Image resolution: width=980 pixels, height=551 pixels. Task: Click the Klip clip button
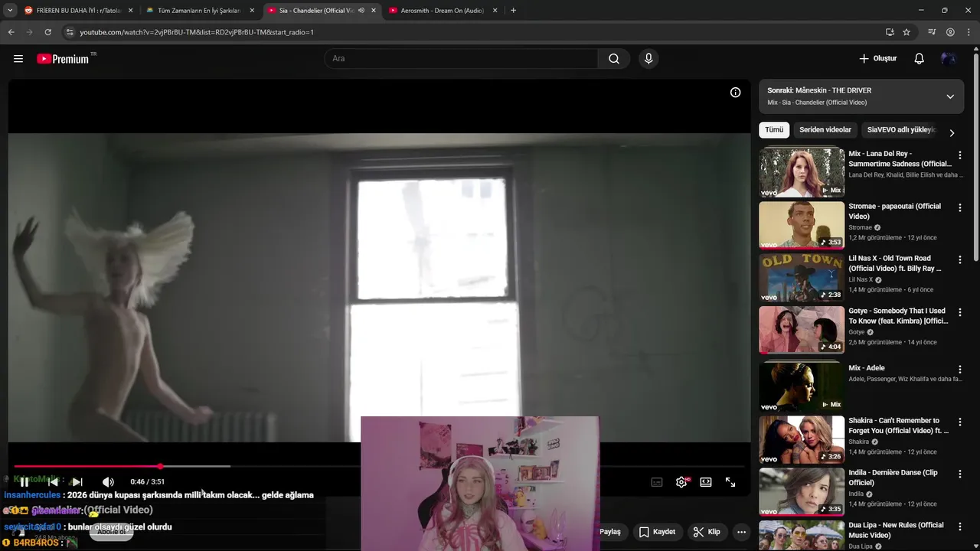pyautogui.click(x=707, y=532)
